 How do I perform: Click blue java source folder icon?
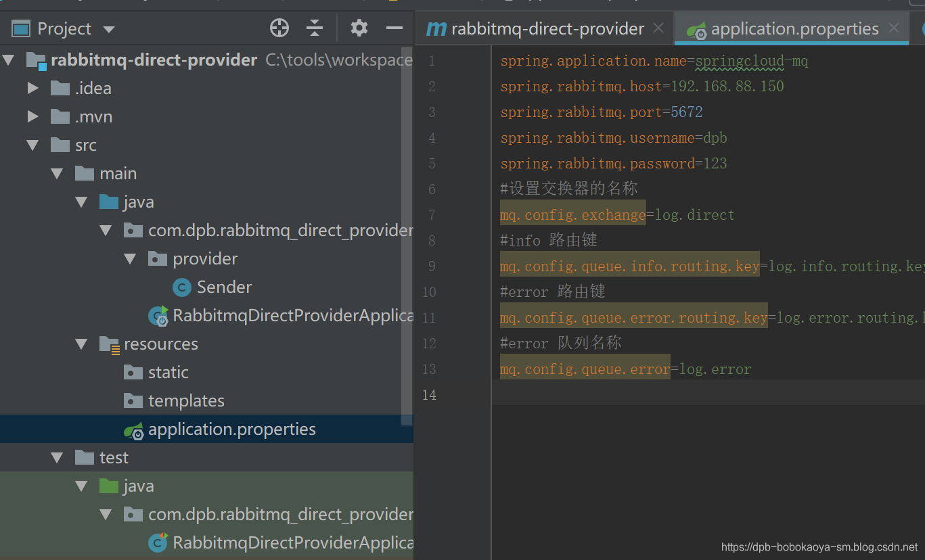(x=109, y=202)
